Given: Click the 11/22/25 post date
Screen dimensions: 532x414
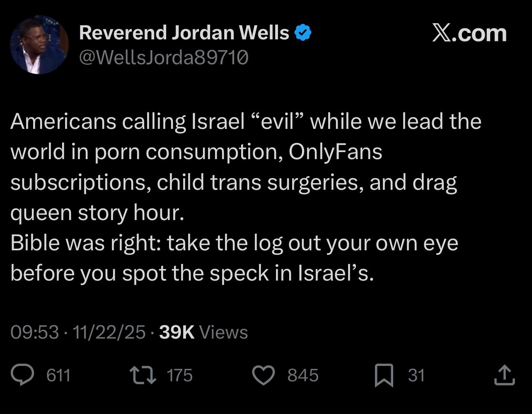Looking at the screenshot, I should coord(109,332).
